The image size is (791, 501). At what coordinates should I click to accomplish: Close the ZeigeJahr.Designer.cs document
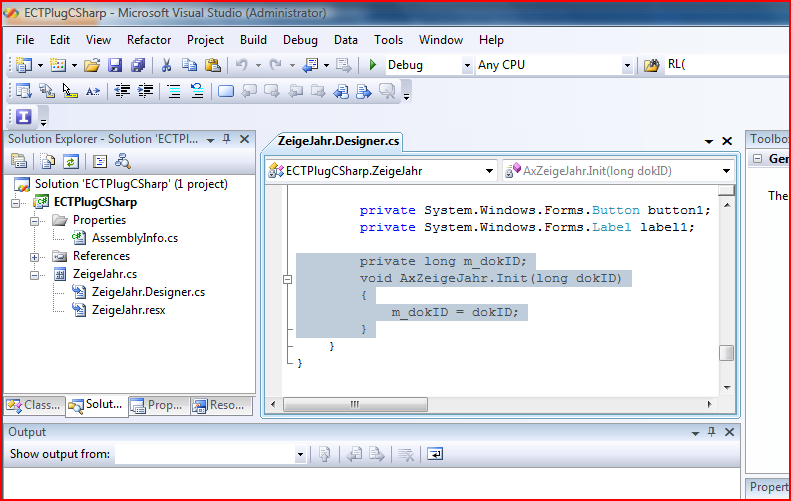tap(727, 141)
